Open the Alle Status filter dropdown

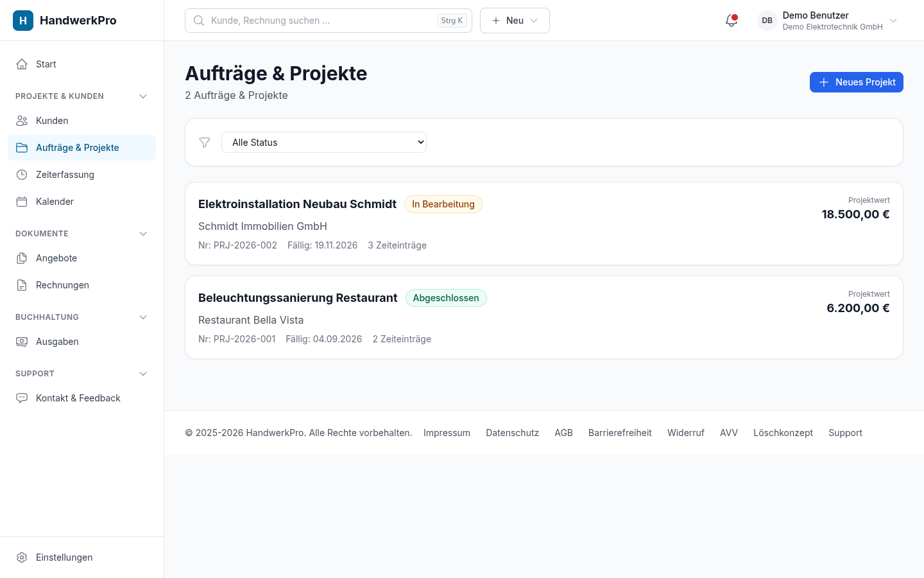(324, 143)
